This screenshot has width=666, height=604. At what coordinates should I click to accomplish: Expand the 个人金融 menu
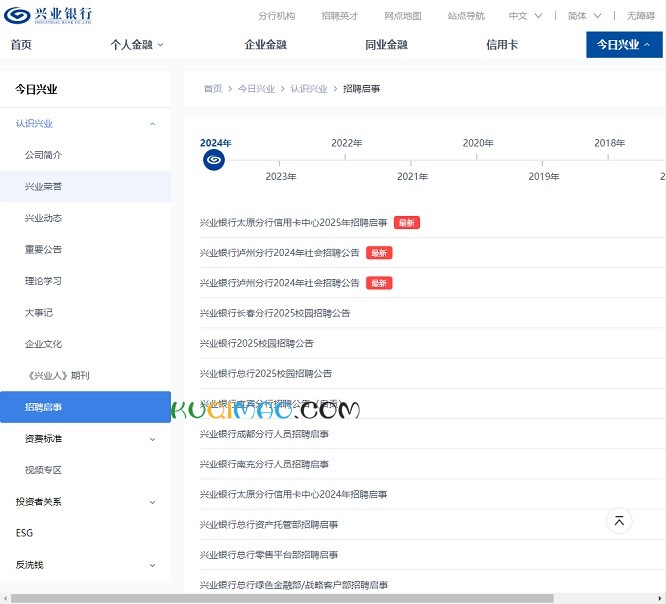[137, 45]
